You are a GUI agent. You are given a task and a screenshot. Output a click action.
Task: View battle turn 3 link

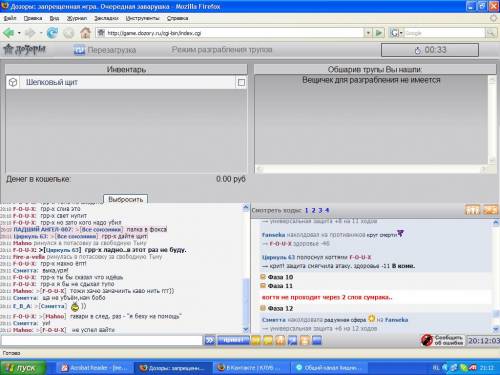320,210
